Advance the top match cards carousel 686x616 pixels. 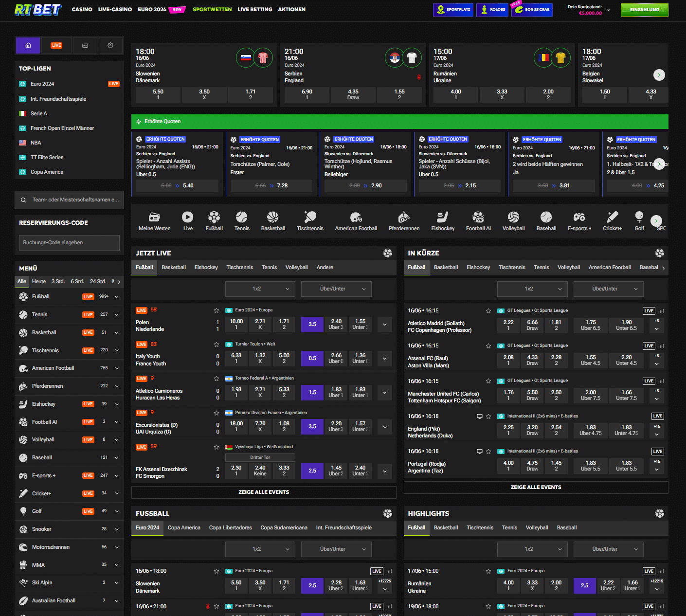point(659,75)
